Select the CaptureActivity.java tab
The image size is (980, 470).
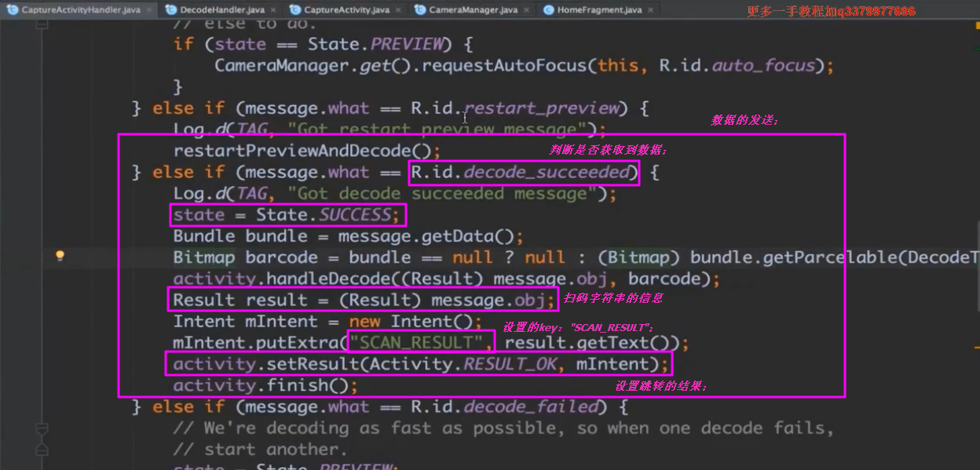[x=346, y=10]
